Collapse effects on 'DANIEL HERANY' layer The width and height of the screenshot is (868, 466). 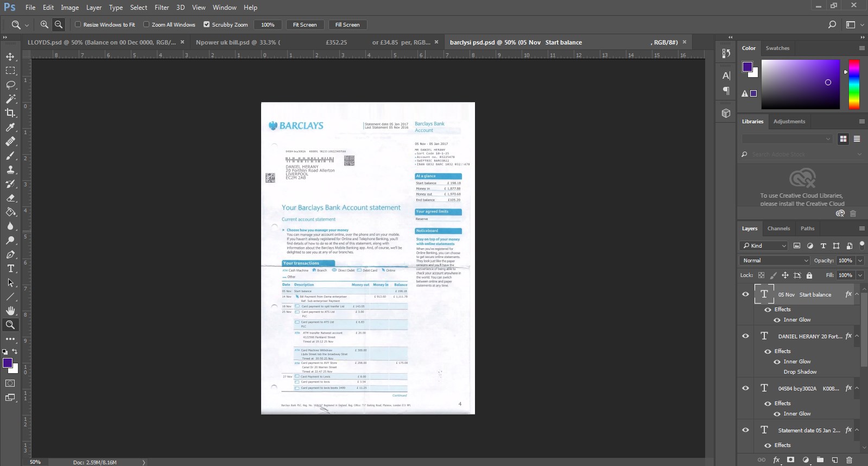coord(857,336)
